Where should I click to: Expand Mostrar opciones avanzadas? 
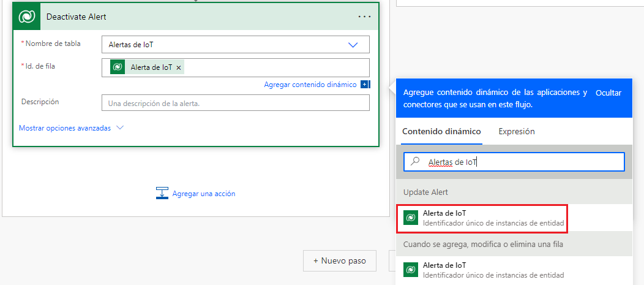click(x=72, y=128)
